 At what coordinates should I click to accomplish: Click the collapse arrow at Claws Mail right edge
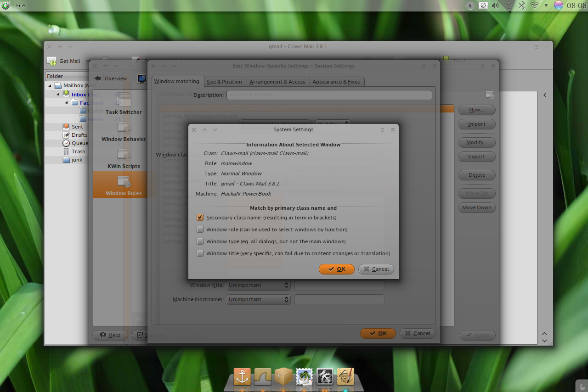pos(545,95)
